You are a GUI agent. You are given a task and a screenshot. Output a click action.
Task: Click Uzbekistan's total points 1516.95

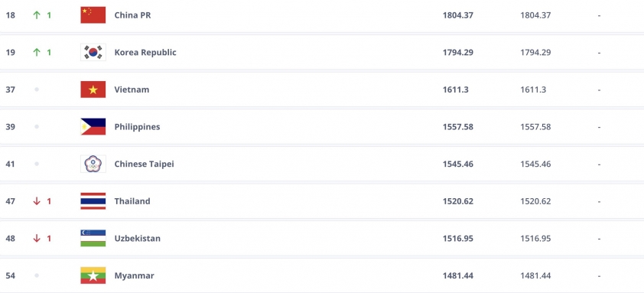tap(458, 239)
